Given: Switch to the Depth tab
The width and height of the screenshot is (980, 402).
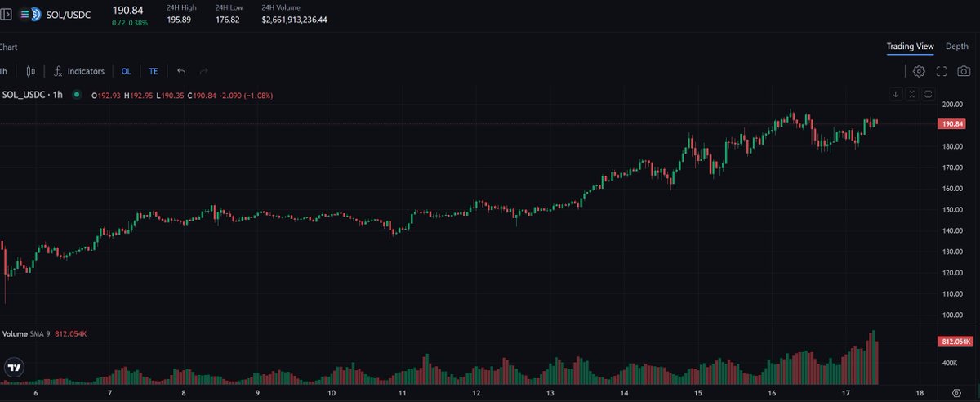Looking at the screenshot, I should (x=957, y=47).
